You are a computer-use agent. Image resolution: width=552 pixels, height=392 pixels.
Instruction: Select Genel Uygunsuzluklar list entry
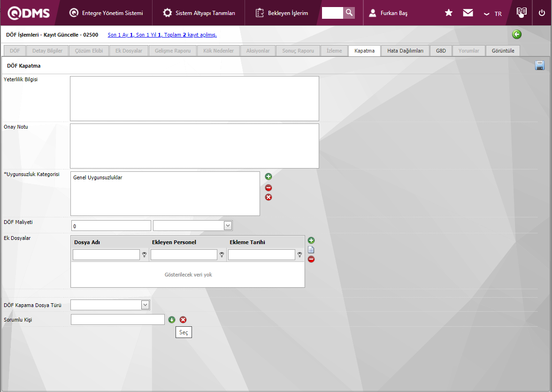[x=98, y=177]
